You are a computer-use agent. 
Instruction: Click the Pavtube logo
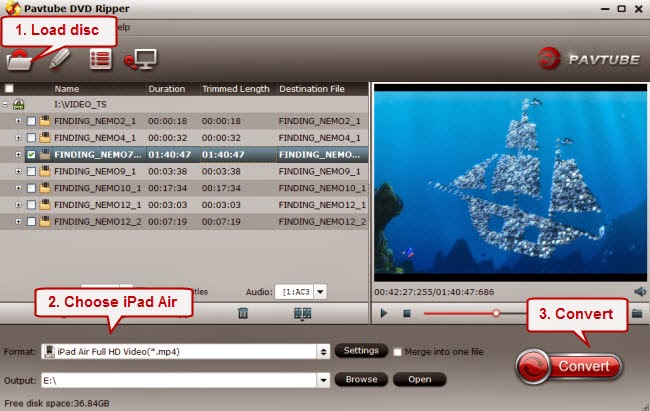[589, 58]
